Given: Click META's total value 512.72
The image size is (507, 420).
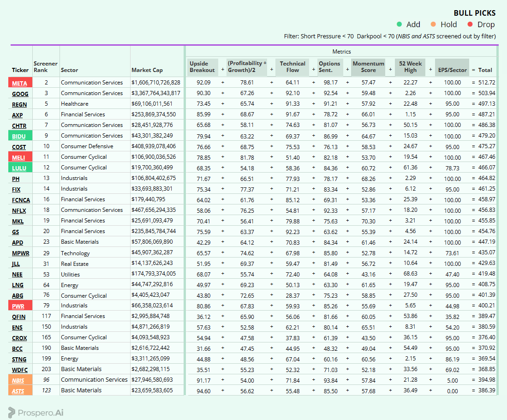Looking at the screenshot, I should click(487, 83).
